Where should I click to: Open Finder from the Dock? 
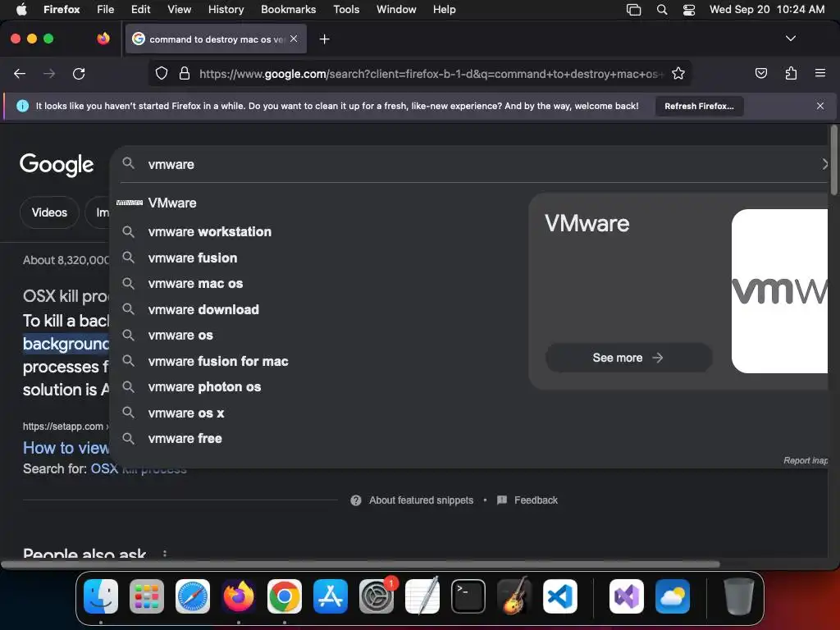click(x=101, y=596)
